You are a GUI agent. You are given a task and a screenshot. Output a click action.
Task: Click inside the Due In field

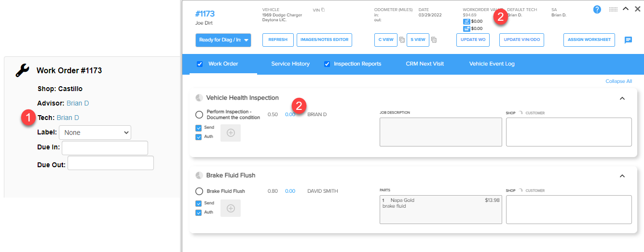105,148
